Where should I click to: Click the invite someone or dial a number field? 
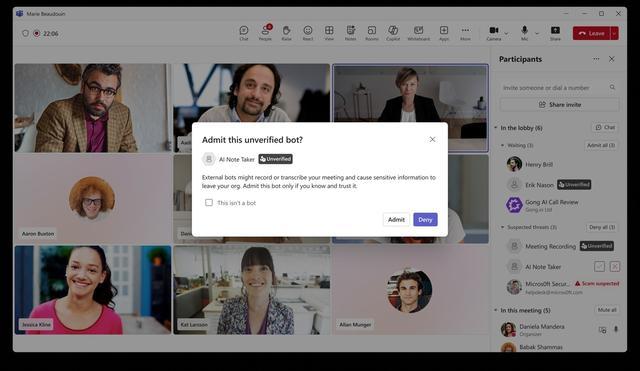tap(559, 87)
